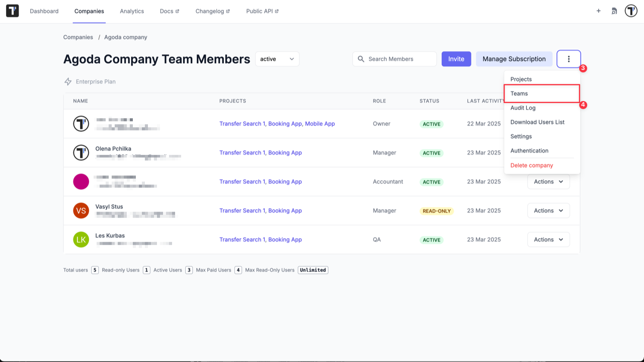Open the profile avatar menu top-right
This screenshot has height=362, width=644.
pos(631,11)
